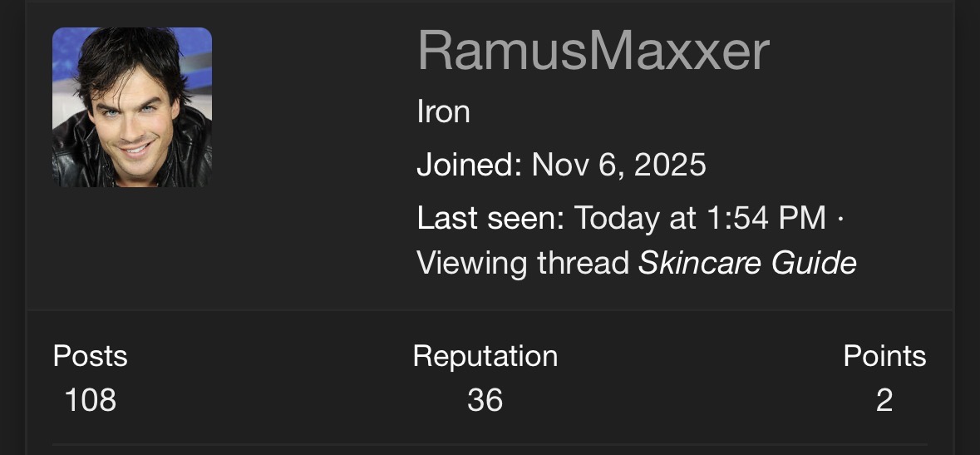Click the Iron user rank title
This screenshot has width=980, height=455.
(443, 111)
